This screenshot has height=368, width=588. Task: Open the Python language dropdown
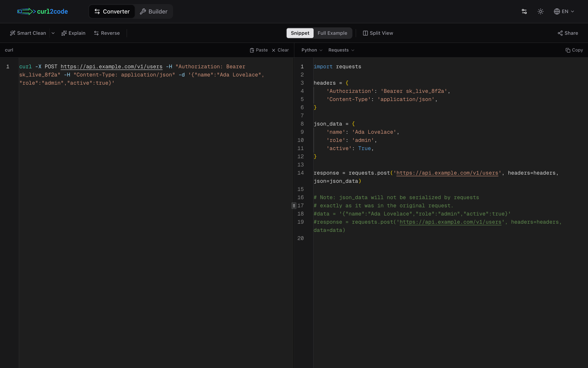click(312, 50)
